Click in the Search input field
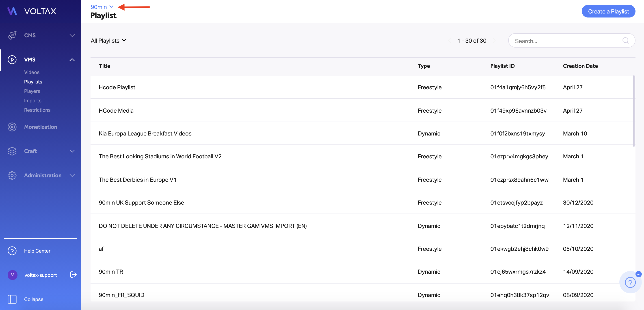Image resolution: width=644 pixels, height=310 pixels. click(x=571, y=41)
